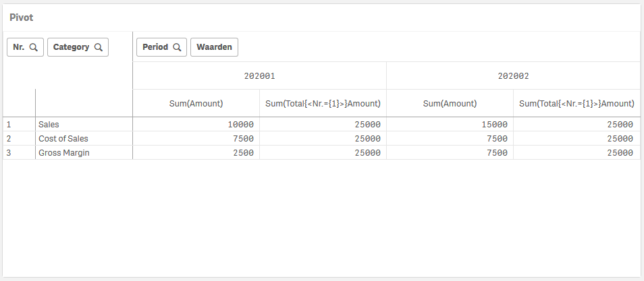This screenshot has height=281, width=644.
Task: Click 25000 total in Cost of Sales row, 202001
Action: coord(323,139)
